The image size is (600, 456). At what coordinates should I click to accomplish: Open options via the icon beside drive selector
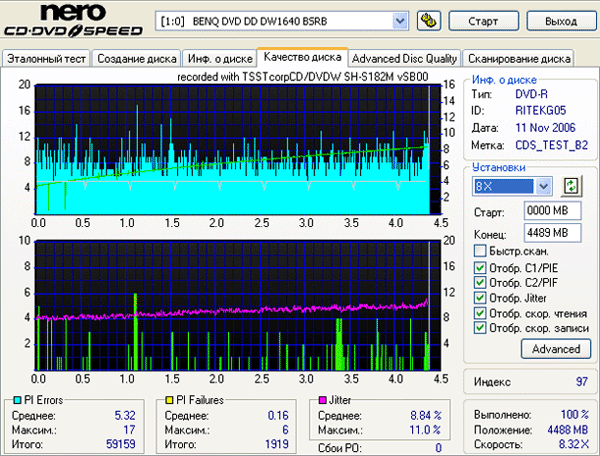[x=430, y=20]
